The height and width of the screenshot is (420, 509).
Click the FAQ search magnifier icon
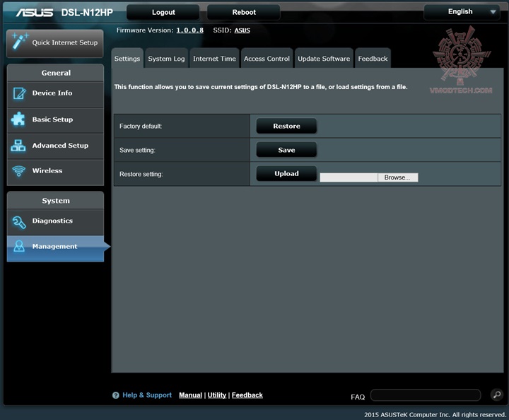[x=496, y=395]
